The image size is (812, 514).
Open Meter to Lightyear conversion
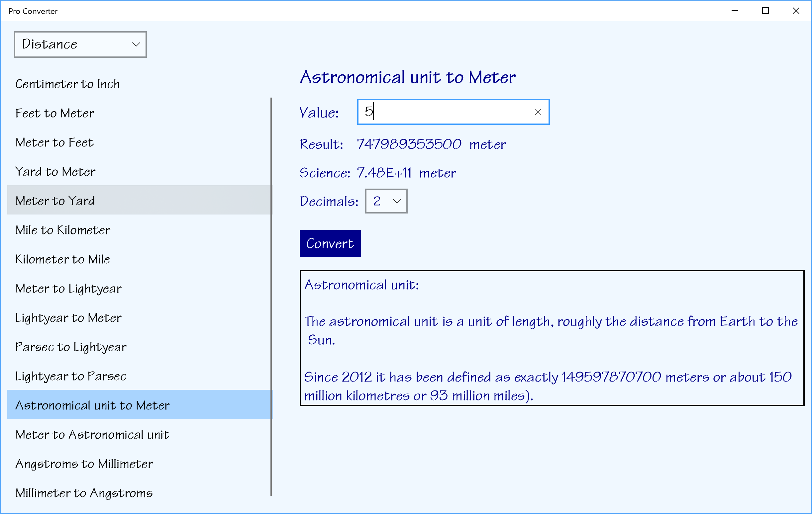pyautogui.click(x=68, y=289)
